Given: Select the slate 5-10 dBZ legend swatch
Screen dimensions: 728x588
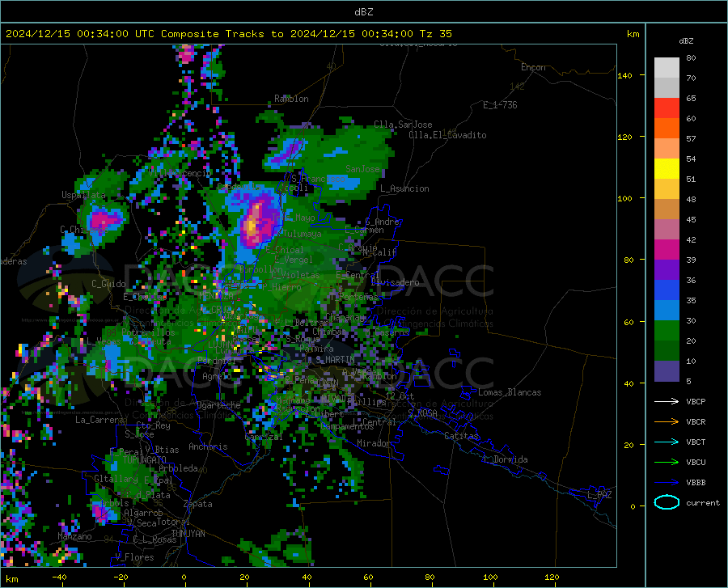Looking at the screenshot, I should point(667,371).
